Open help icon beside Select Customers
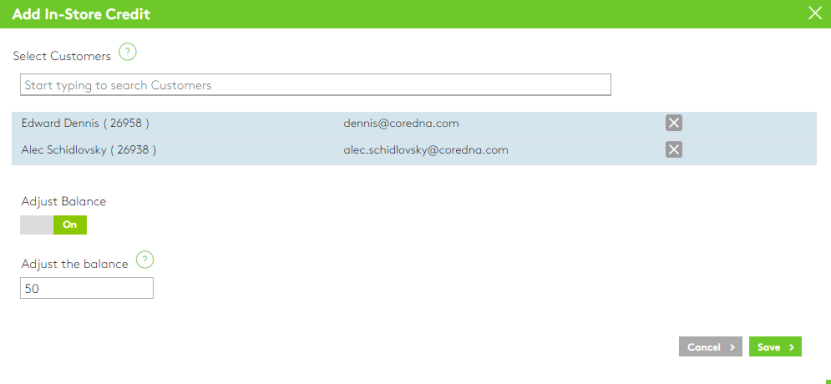The height and width of the screenshot is (384, 831). pyautogui.click(x=127, y=52)
